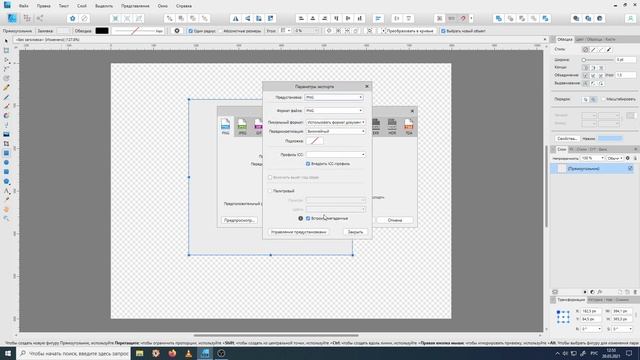
Task: Open the corner type dropdown in context toolbar
Action: point(285,31)
